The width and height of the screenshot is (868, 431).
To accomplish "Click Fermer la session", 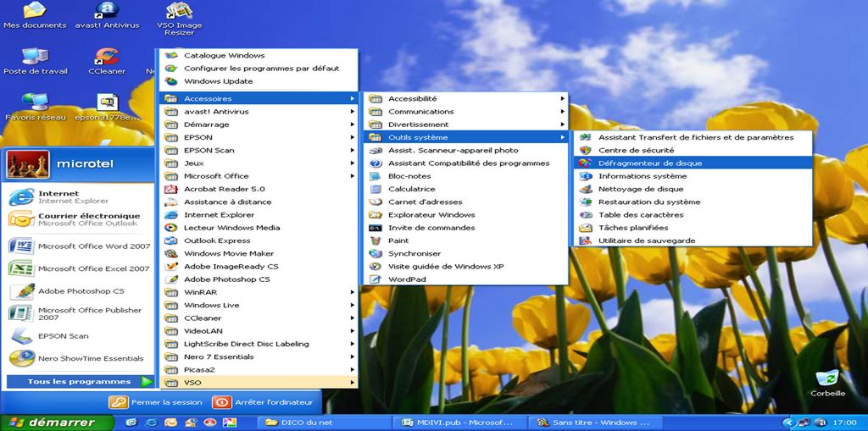I will (156, 402).
